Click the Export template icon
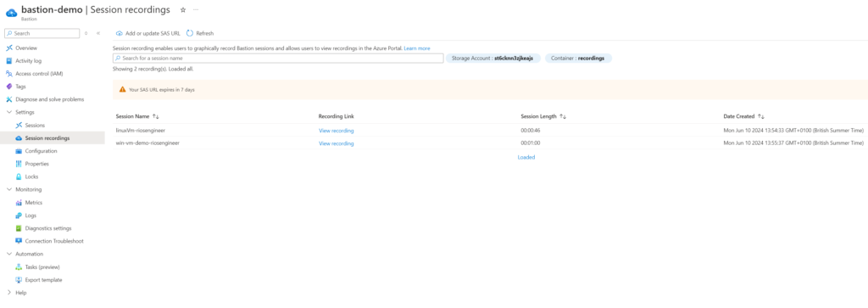The width and height of the screenshot is (868, 308). (x=19, y=280)
